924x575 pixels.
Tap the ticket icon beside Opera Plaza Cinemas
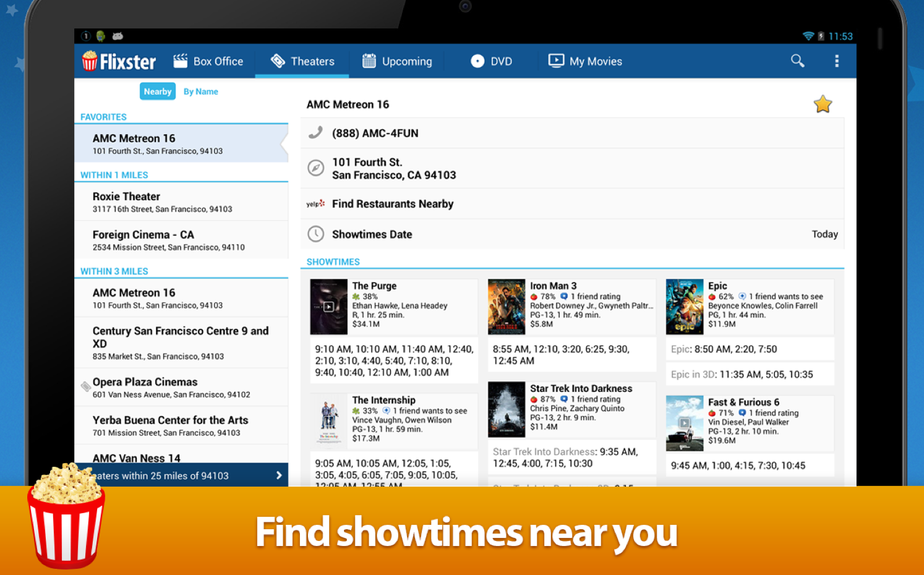pyautogui.click(x=85, y=387)
